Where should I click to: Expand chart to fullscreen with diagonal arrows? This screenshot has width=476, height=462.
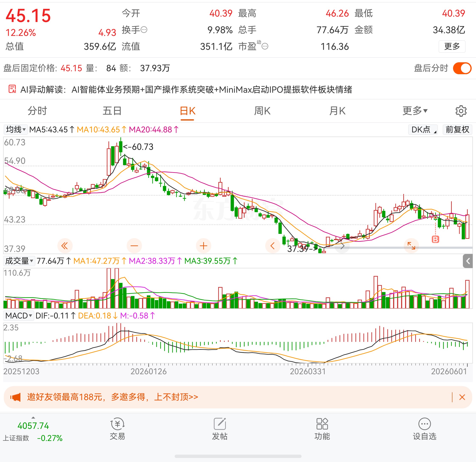(411, 246)
